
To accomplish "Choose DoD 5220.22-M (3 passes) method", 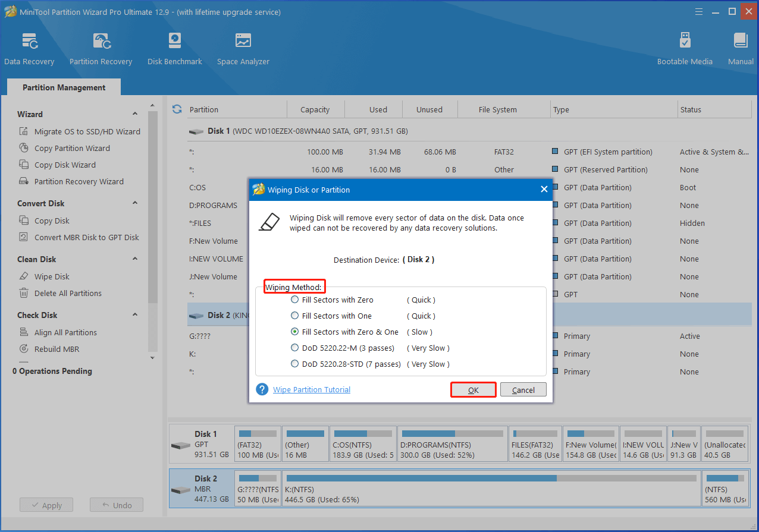I will (294, 348).
